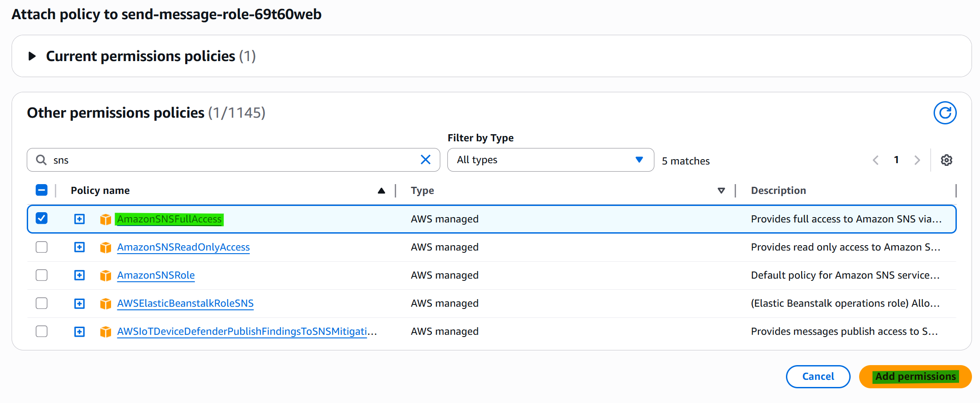Click 'Provides full access to Amazon SNS via…' description
Screen dimensions: 980x403
click(x=846, y=219)
